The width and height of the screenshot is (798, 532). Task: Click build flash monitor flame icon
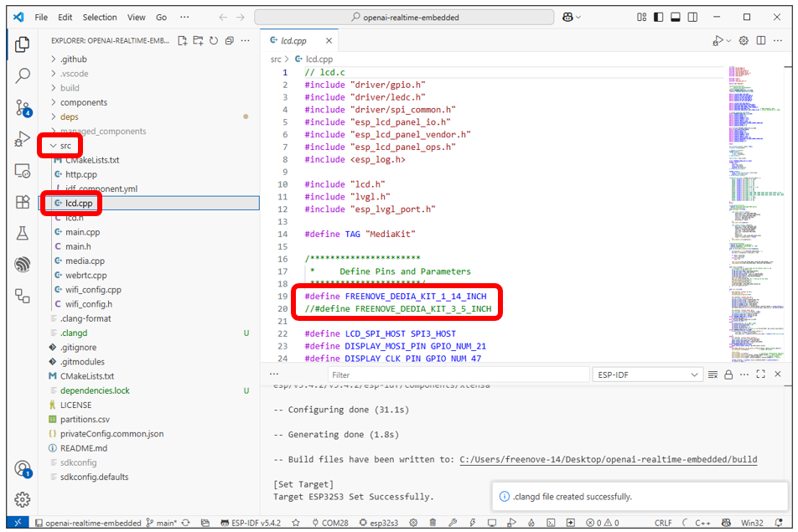pyautogui.click(x=531, y=523)
